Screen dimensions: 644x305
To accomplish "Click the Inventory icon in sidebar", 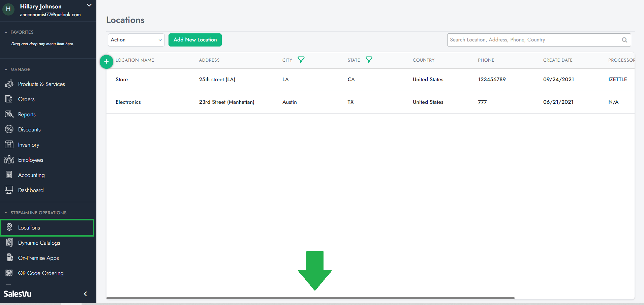I will coord(9,145).
